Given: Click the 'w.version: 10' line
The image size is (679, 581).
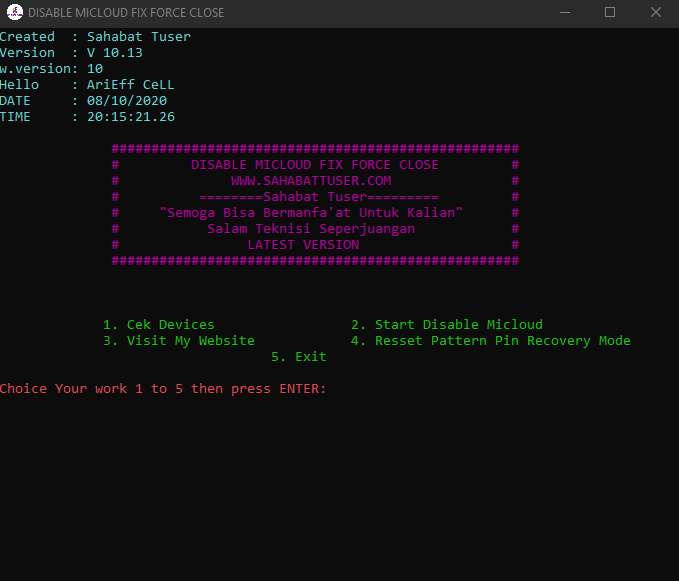Looking at the screenshot, I should tap(52, 69).
